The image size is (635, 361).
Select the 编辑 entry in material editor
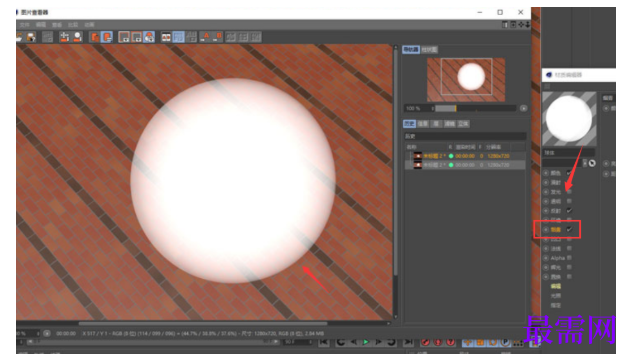(x=556, y=286)
